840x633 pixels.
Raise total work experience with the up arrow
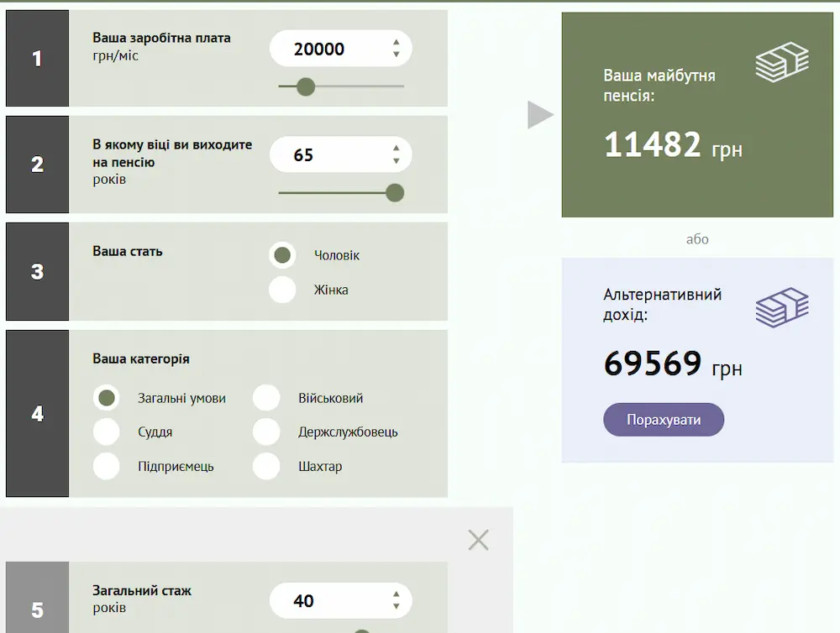pos(396,594)
